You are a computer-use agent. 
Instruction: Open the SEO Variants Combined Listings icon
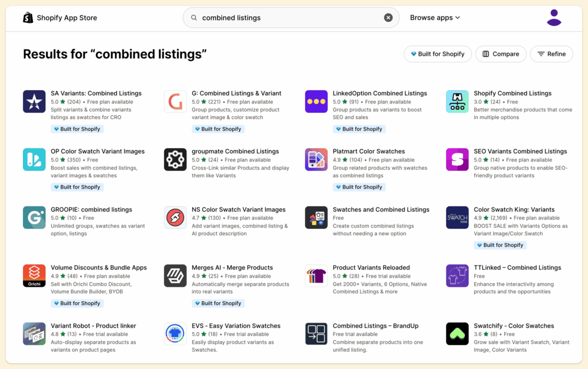(x=458, y=160)
